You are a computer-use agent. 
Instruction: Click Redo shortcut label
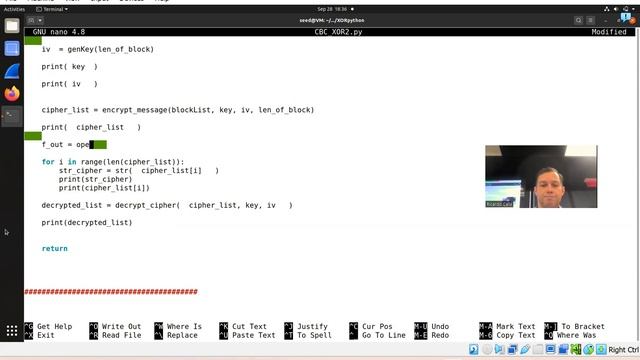click(x=440, y=335)
